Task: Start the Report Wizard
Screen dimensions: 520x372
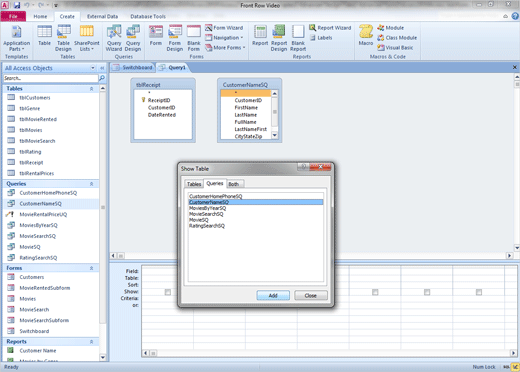Action: coord(330,28)
